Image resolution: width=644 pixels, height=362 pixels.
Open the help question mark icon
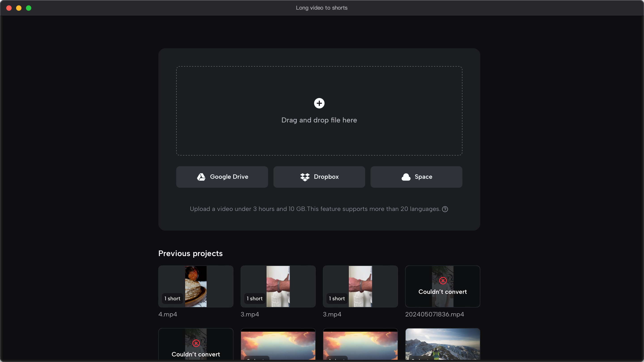point(445,209)
